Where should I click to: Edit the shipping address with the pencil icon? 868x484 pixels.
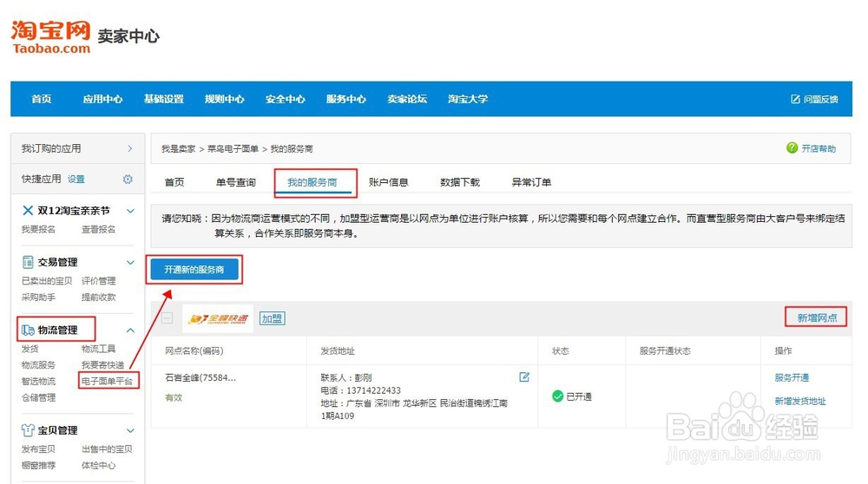pos(524,376)
